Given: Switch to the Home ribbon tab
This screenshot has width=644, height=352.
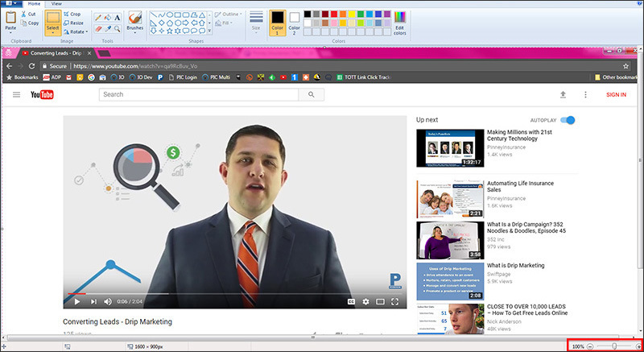Looking at the screenshot, I should [34, 4].
